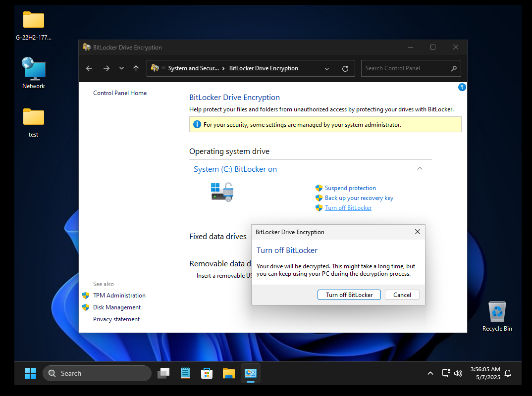This screenshot has height=396, width=532.
Task: Click the network status tray icon
Action: point(446,373)
